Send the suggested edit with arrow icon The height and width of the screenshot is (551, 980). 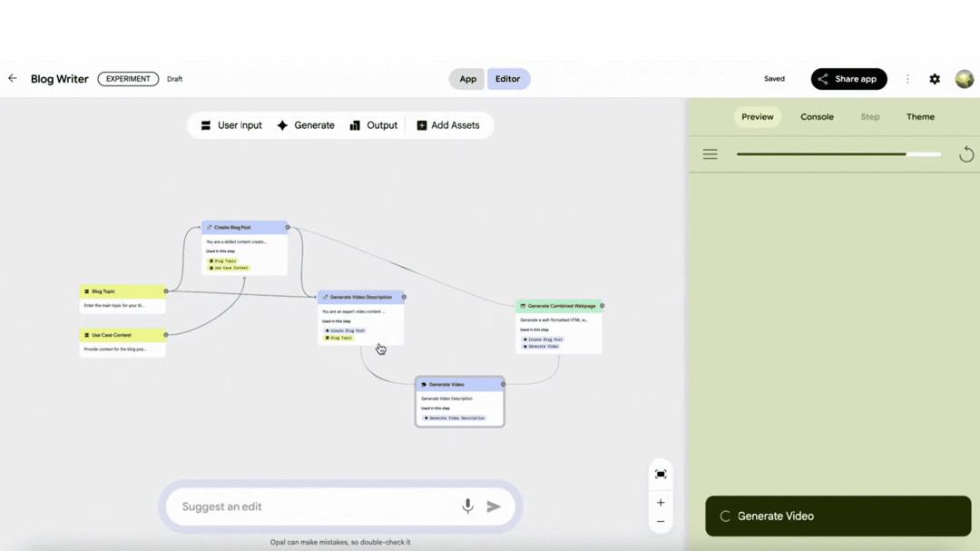tap(494, 507)
